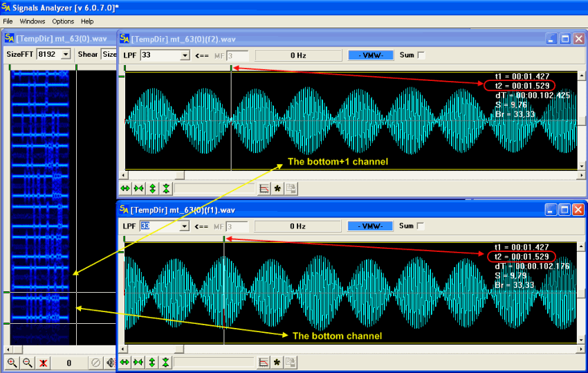This screenshot has width=588, height=373.
Task: Click the 0 Hz field in the f2.wav window
Action: [x=299, y=55]
